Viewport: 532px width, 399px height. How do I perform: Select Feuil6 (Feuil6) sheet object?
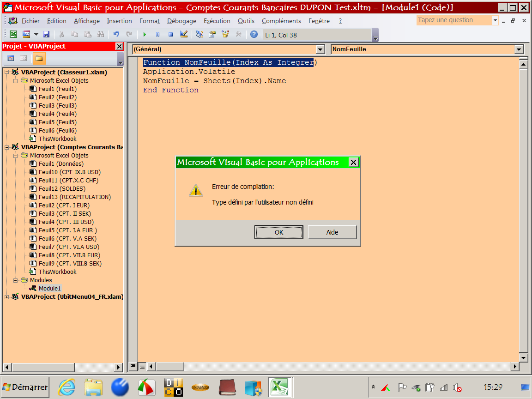[58, 131]
